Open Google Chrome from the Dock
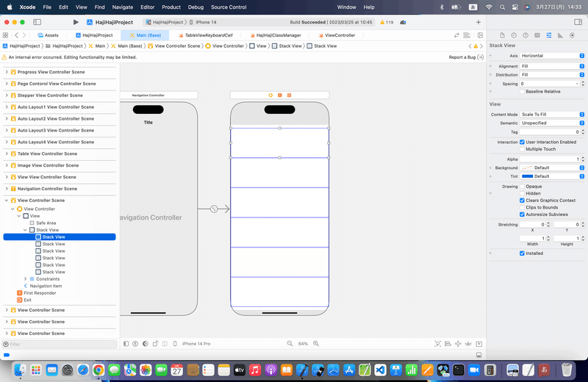Screen dimensions: 588x382 [98, 370]
